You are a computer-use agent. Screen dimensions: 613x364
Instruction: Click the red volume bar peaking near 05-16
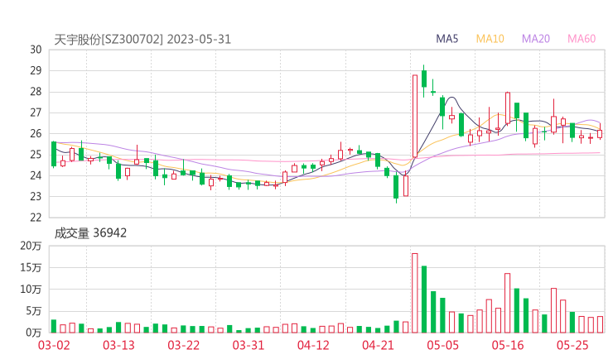click(508, 303)
